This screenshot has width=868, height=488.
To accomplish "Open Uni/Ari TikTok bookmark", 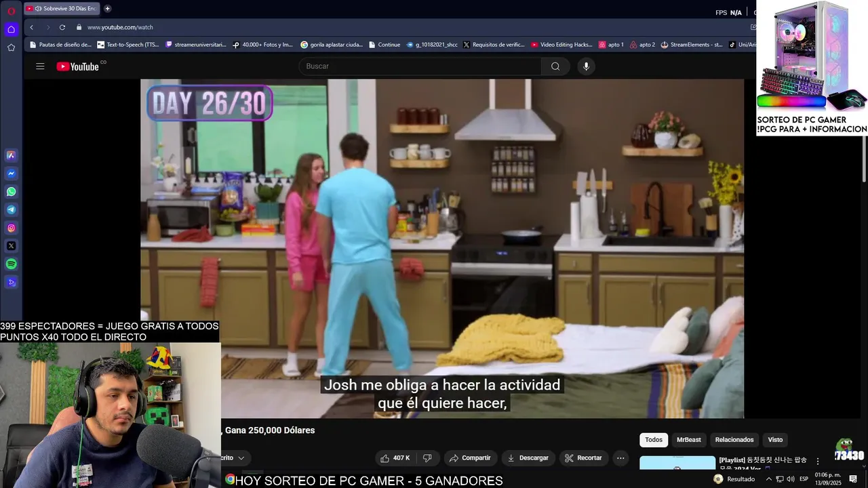I will (x=743, y=45).
